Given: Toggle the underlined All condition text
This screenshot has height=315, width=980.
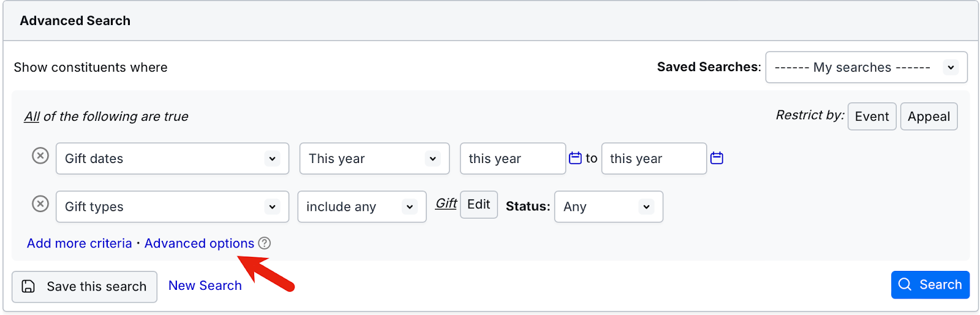Looking at the screenshot, I should [32, 116].
